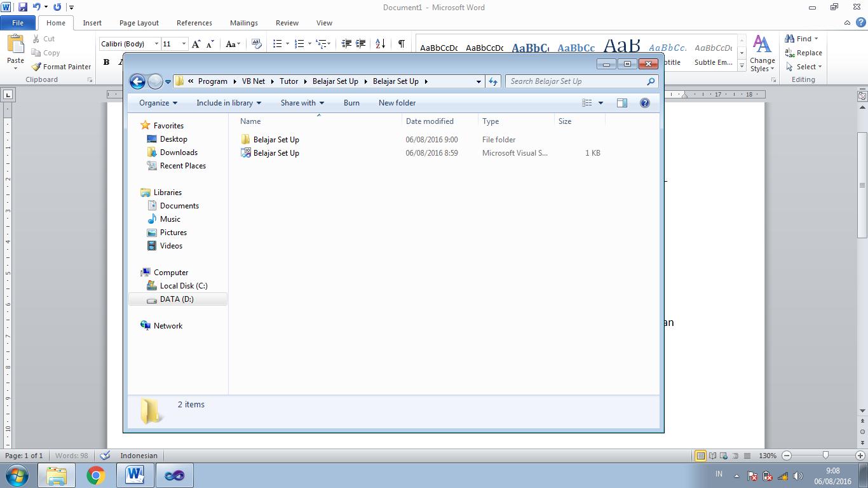Open the address bar previous locations dropdown
This screenshot has width=868, height=488.
point(478,81)
